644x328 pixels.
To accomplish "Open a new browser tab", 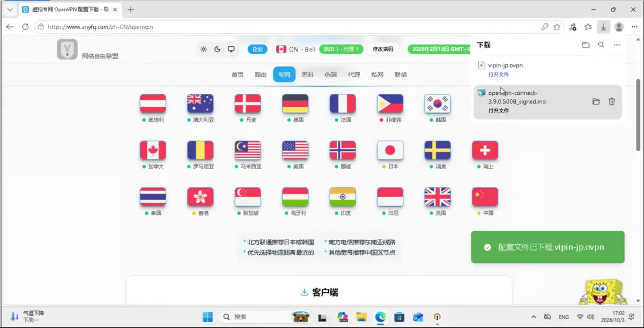I will [131, 9].
